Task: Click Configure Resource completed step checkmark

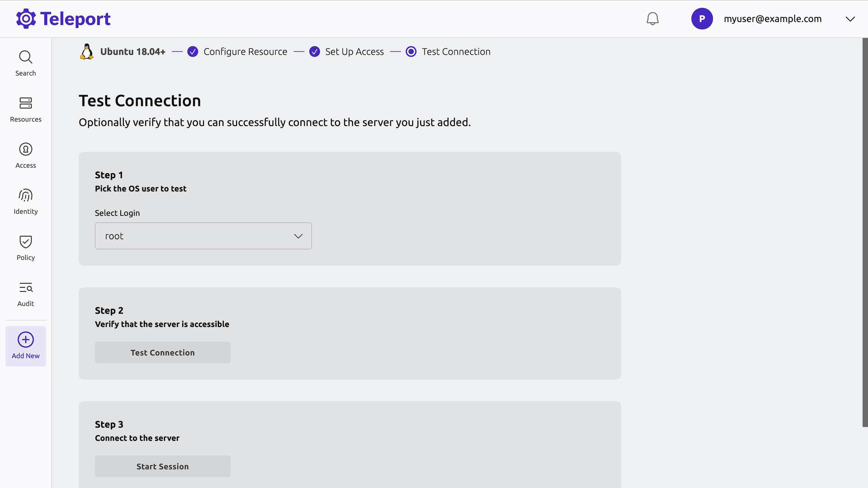Action: click(193, 52)
